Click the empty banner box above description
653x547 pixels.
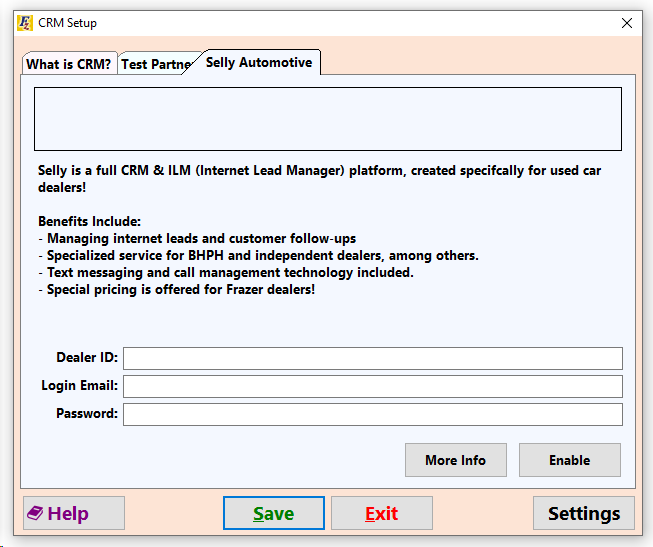pos(328,119)
